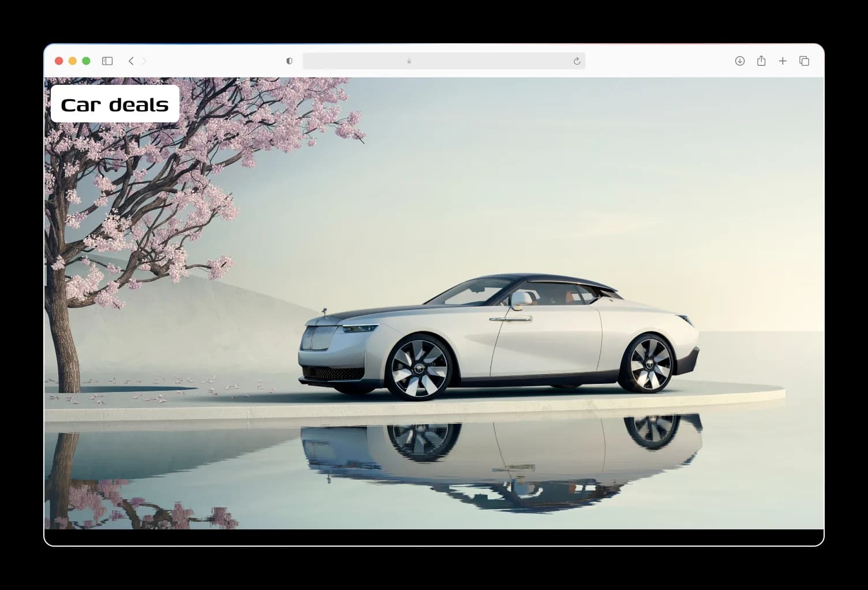Click the Car deals logo
868x590 pixels.
click(x=115, y=104)
